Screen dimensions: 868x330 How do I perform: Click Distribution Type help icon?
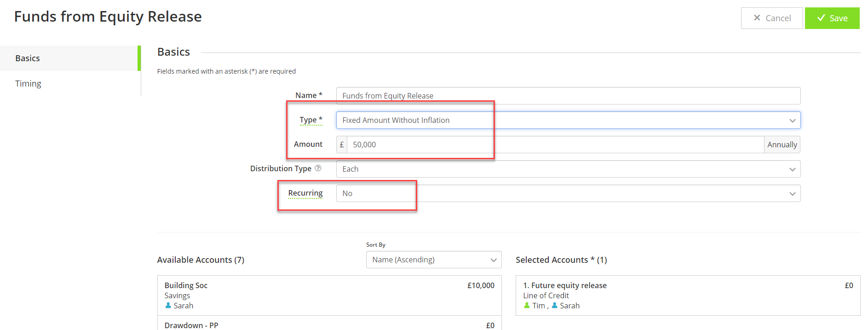point(318,168)
